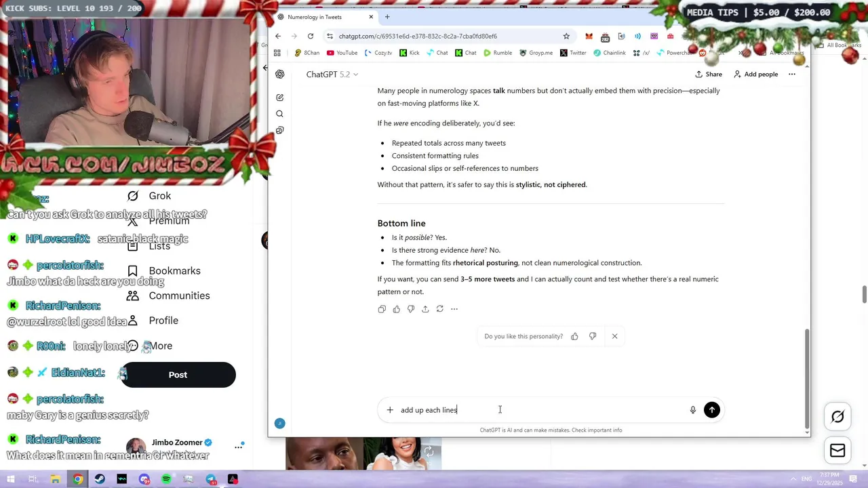Share the response via upload icon
The image size is (868, 488).
click(x=425, y=309)
